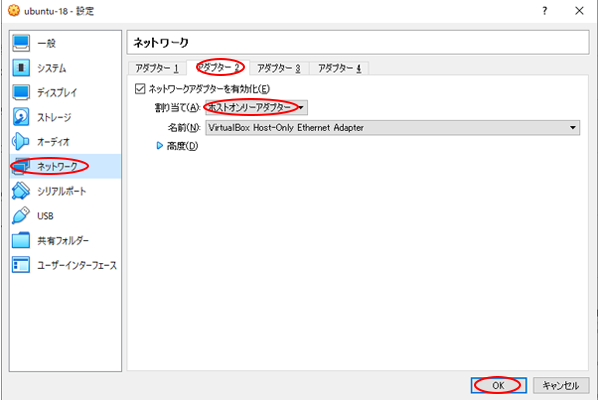Image resolution: width=600 pixels, height=400 pixels.
Task: Click the VirtualBox settings title bar icon
Action: [x=14, y=10]
